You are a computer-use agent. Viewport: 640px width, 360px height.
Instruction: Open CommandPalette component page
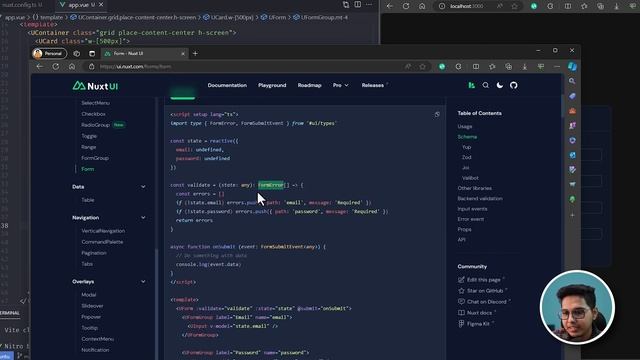coord(102,242)
